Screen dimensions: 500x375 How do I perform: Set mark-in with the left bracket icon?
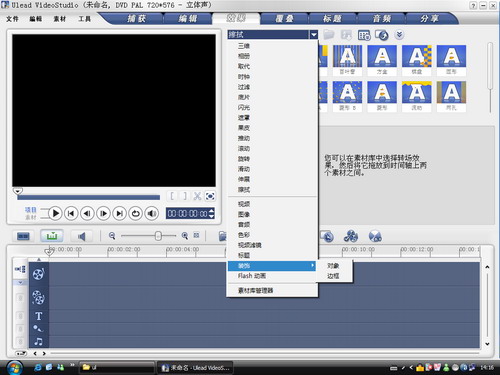pos(172,196)
